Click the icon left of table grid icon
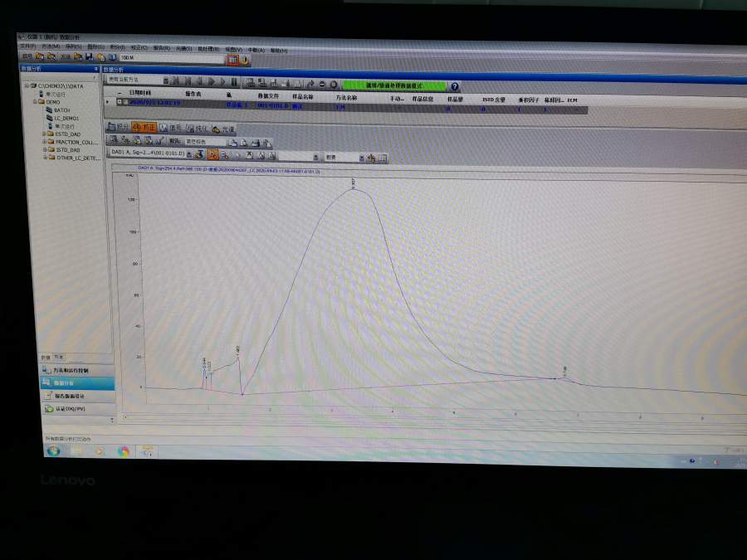This screenshot has height=560, width=747. tap(372, 158)
